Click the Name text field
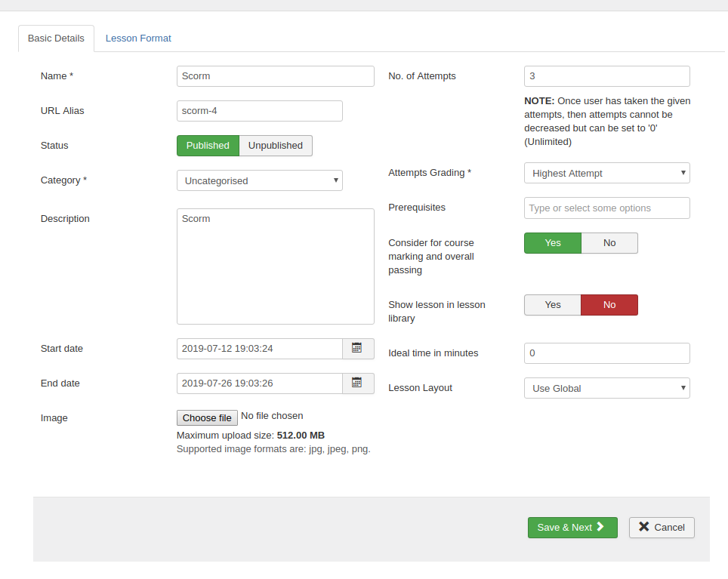This screenshot has height=579, width=728. tap(275, 76)
